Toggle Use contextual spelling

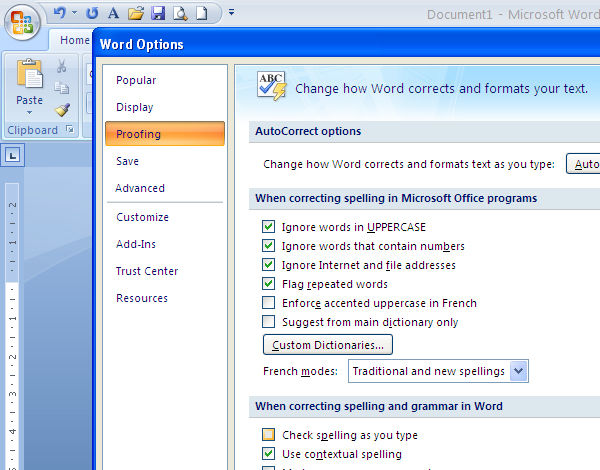tap(268, 454)
